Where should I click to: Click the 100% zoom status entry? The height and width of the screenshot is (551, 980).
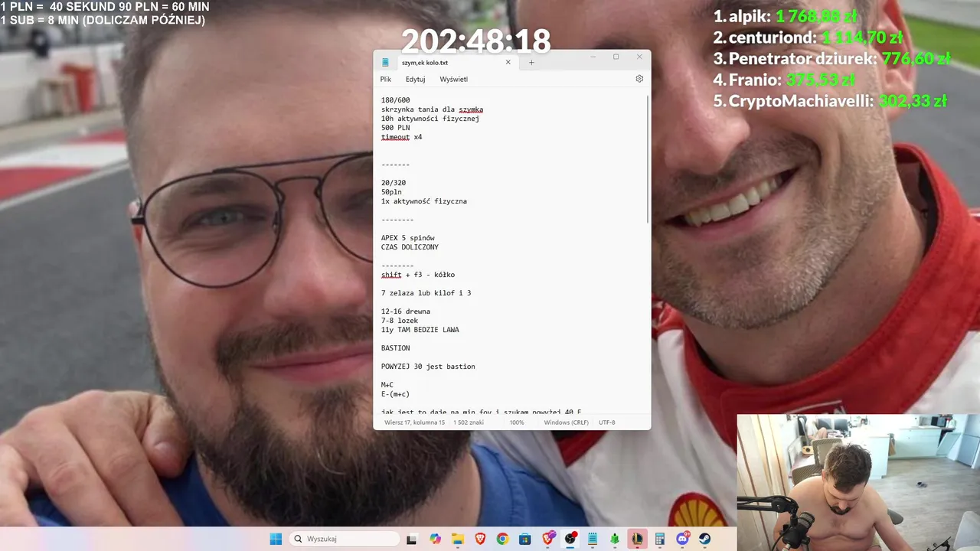(x=517, y=422)
